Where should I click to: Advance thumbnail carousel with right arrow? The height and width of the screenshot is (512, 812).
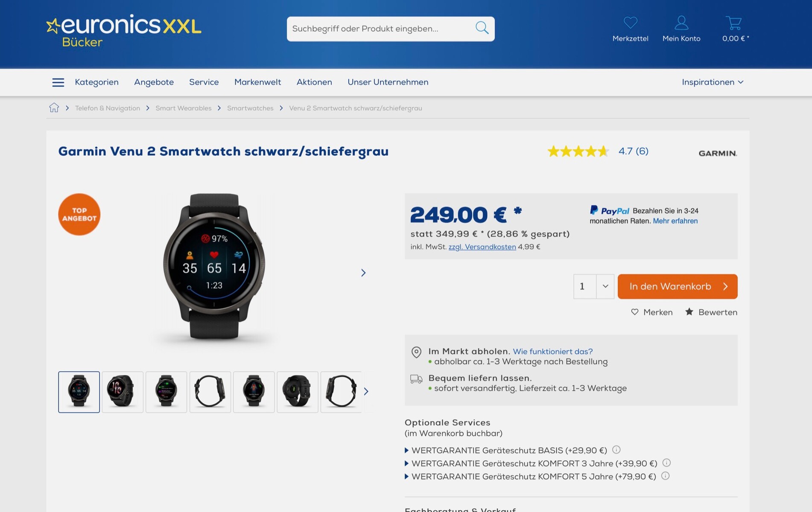click(x=366, y=391)
